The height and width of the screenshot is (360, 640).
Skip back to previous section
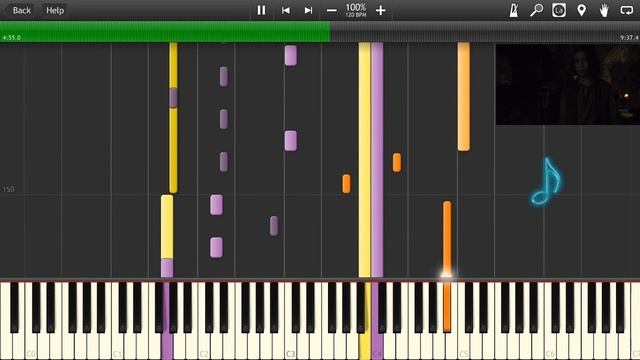pos(286,10)
